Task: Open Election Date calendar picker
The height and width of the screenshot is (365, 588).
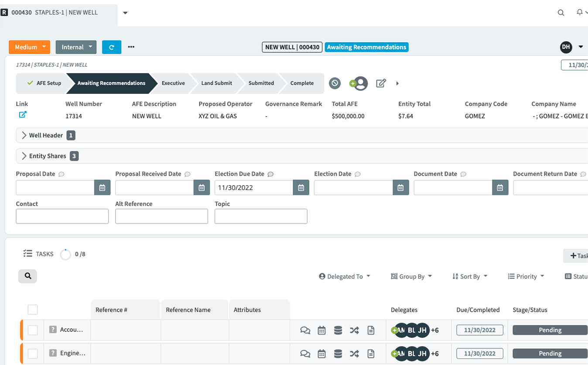Action: (400, 188)
